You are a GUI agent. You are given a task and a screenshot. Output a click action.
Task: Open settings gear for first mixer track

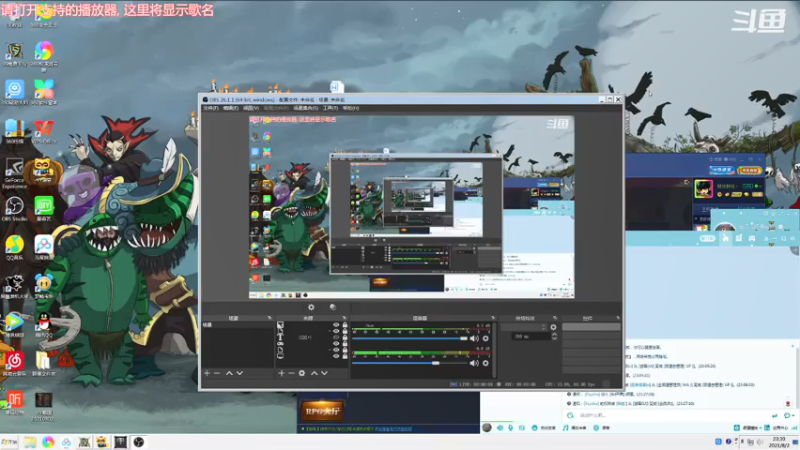pos(486,338)
